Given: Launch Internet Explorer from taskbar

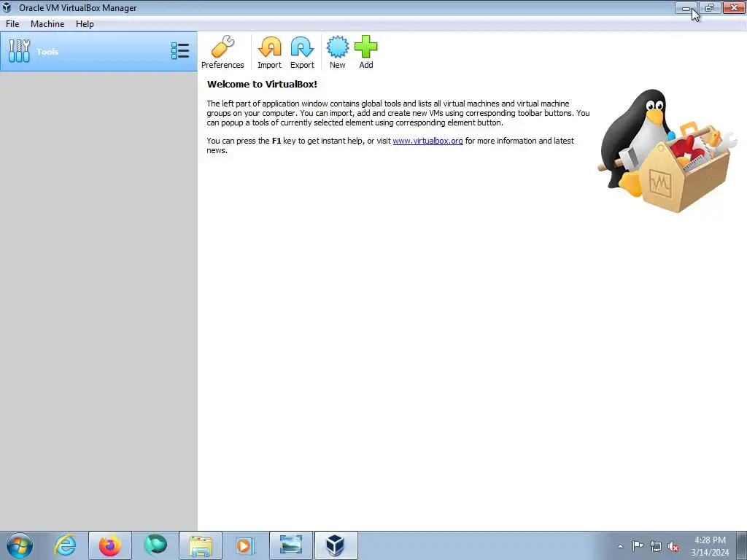Looking at the screenshot, I should click(65, 545).
